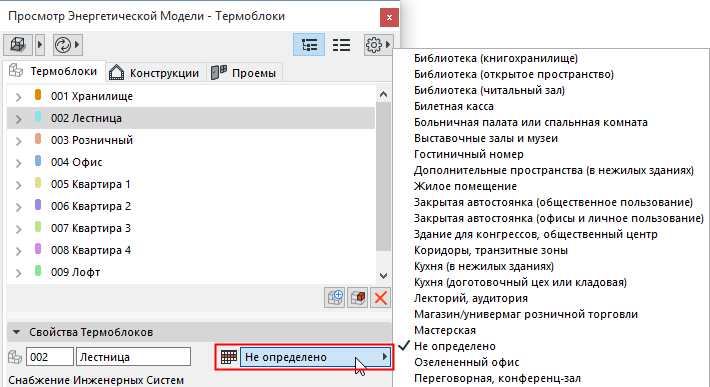
Task: Switch to the Проемы tab
Action: pyautogui.click(x=245, y=73)
